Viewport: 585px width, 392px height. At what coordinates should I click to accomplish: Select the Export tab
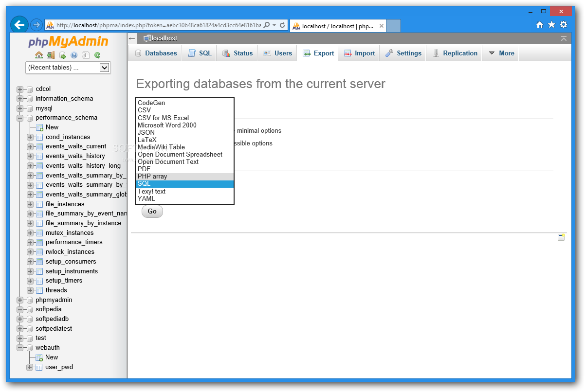point(318,53)
